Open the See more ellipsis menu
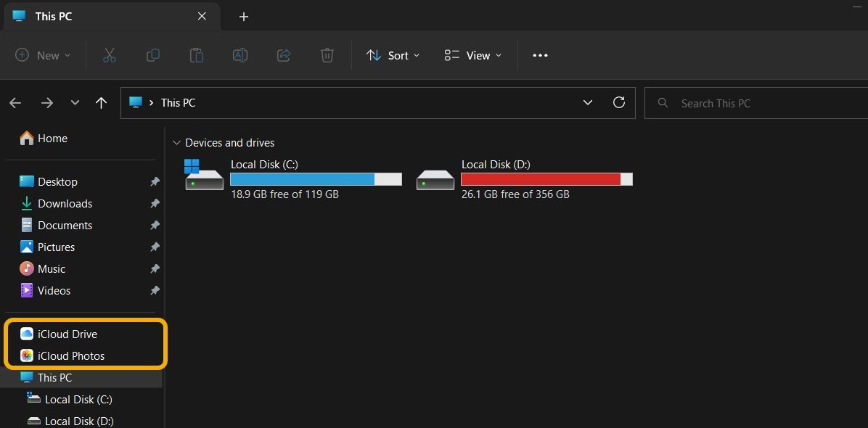 click(540, 55)
